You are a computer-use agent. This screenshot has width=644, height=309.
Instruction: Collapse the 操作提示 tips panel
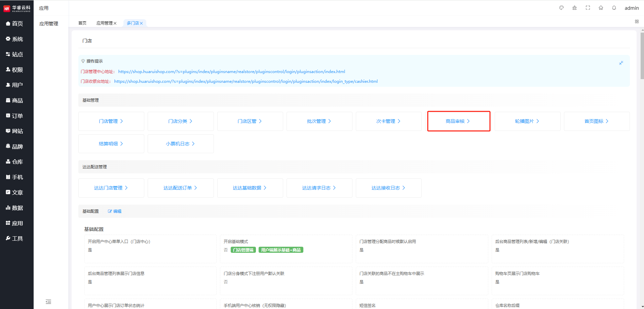621,63
